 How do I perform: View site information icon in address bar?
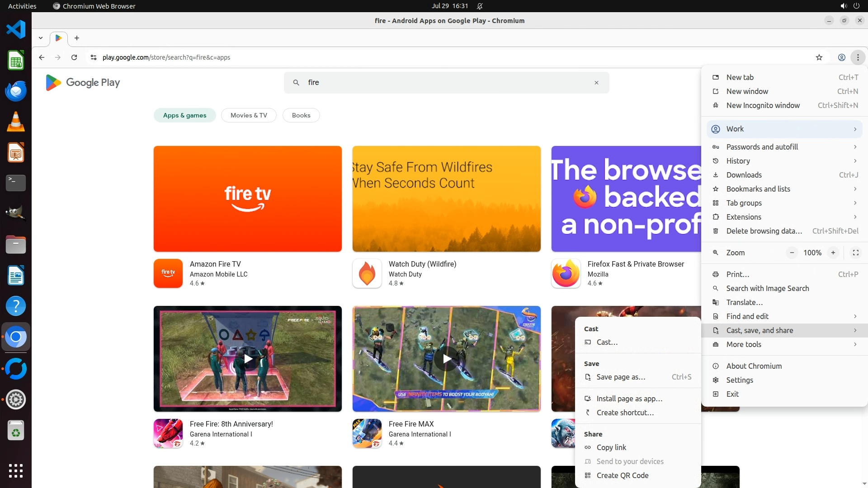[94, 57]
